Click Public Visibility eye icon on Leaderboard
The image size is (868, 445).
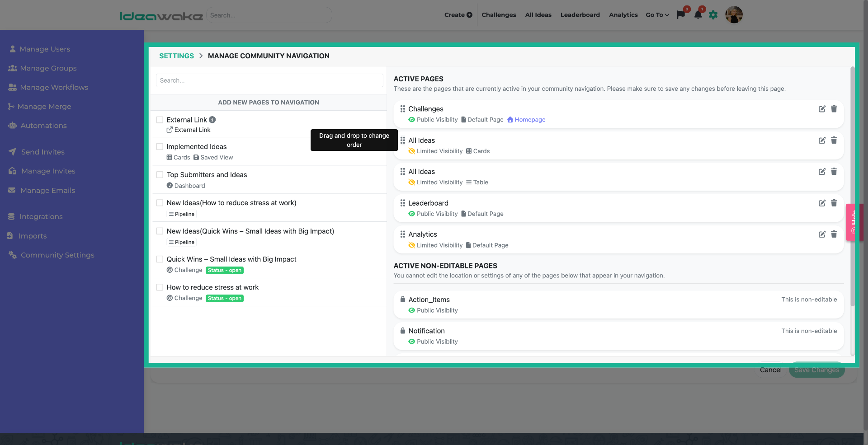pos(411,214)
